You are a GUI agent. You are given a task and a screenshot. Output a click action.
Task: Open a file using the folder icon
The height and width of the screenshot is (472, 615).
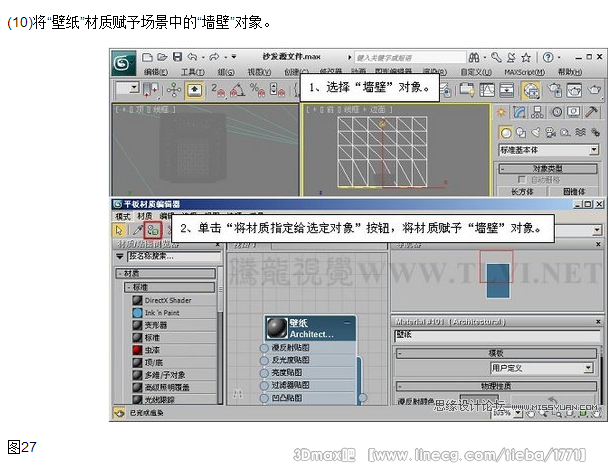click(x=162, y=57)
